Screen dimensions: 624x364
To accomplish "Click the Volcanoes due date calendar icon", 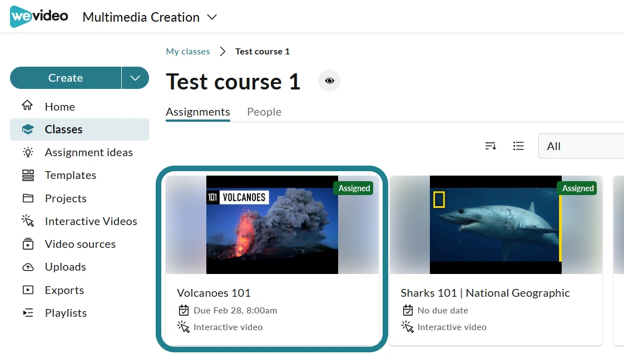I will point(184,310).
